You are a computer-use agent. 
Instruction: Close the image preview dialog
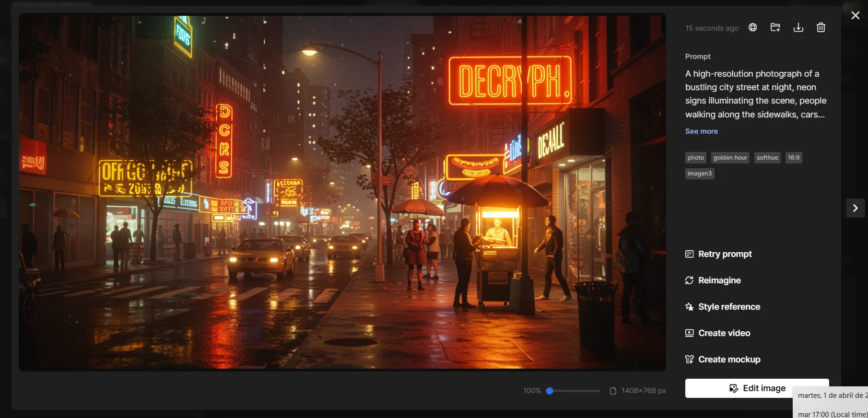855,15
